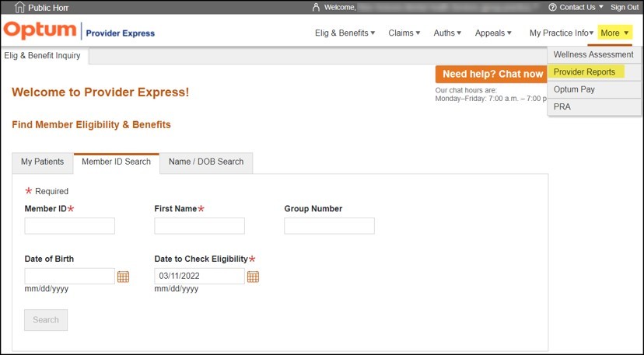Click the Optum Provider Express logo
This screenshot has width=644, height=355.
point(79,32)
